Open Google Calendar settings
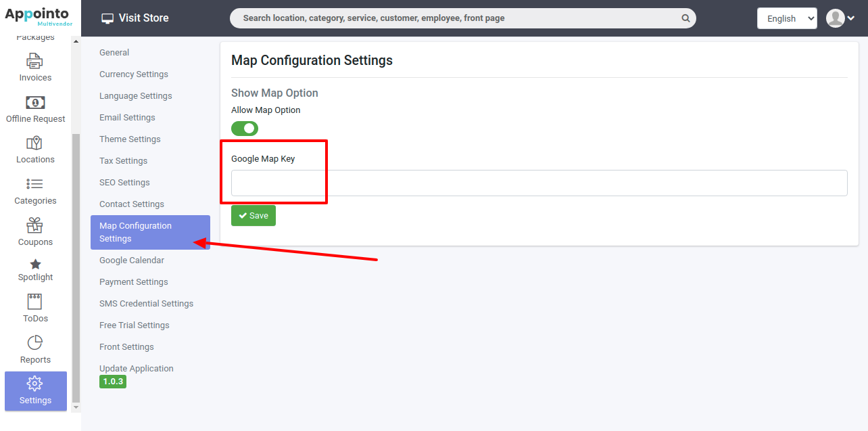 pyautogui.click(x=132, y=260)
